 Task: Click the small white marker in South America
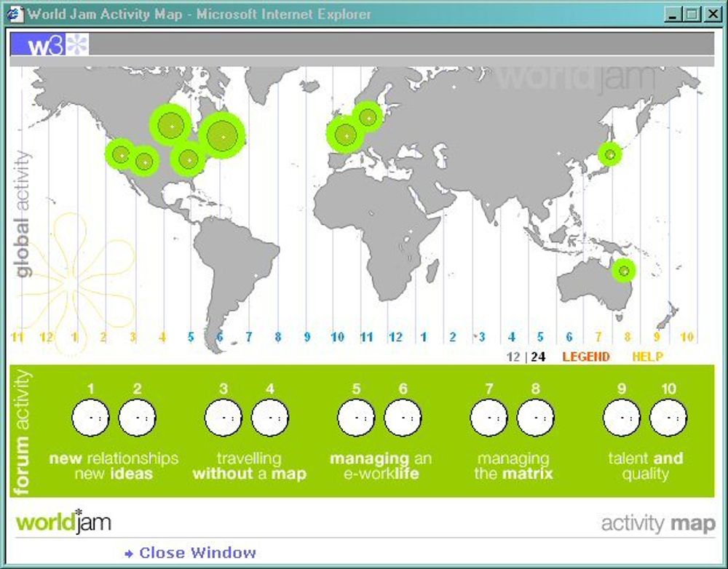coord(256,276)
